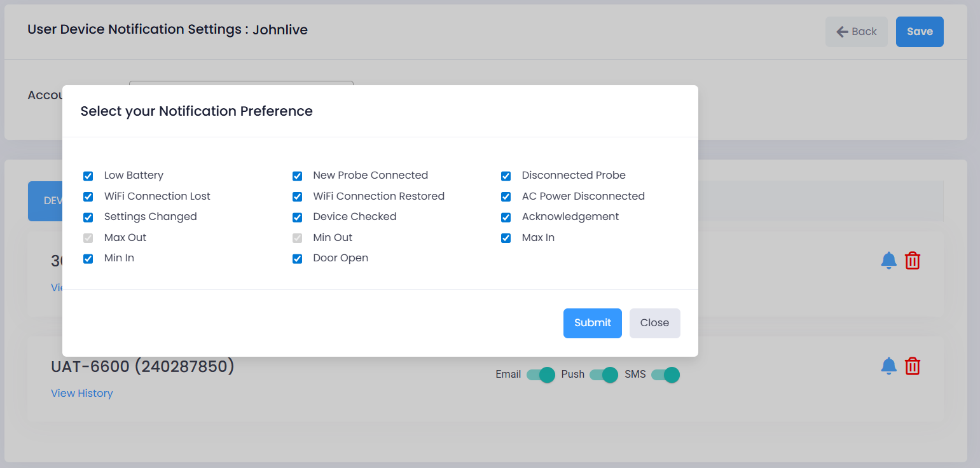The image size is (980, 468).
Task: Click the "Select your Notification Preference" heading
Action: click(197, 111)
